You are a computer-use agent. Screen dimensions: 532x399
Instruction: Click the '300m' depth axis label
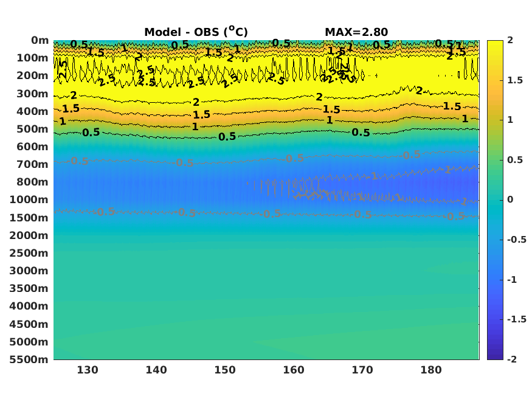pos(33,94)
